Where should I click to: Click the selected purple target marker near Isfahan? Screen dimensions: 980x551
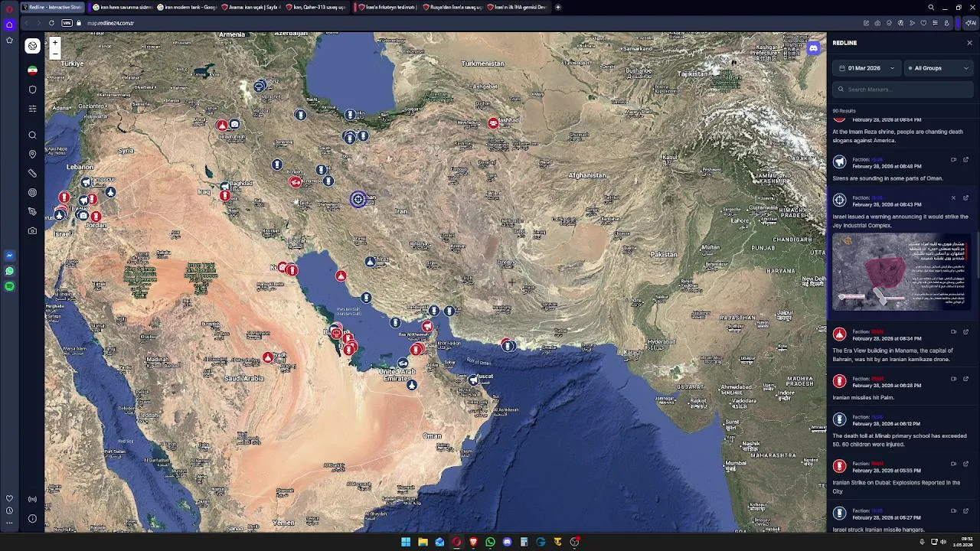coord(358,200)
